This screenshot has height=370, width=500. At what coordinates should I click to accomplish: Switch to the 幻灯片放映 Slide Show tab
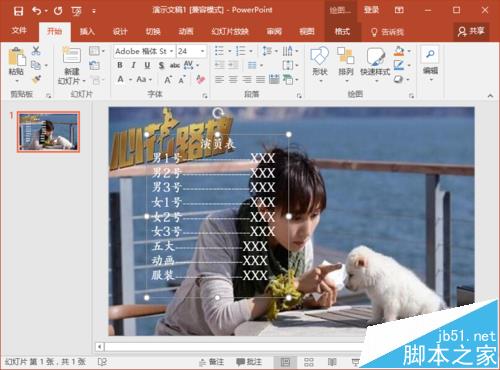point(230,31)
